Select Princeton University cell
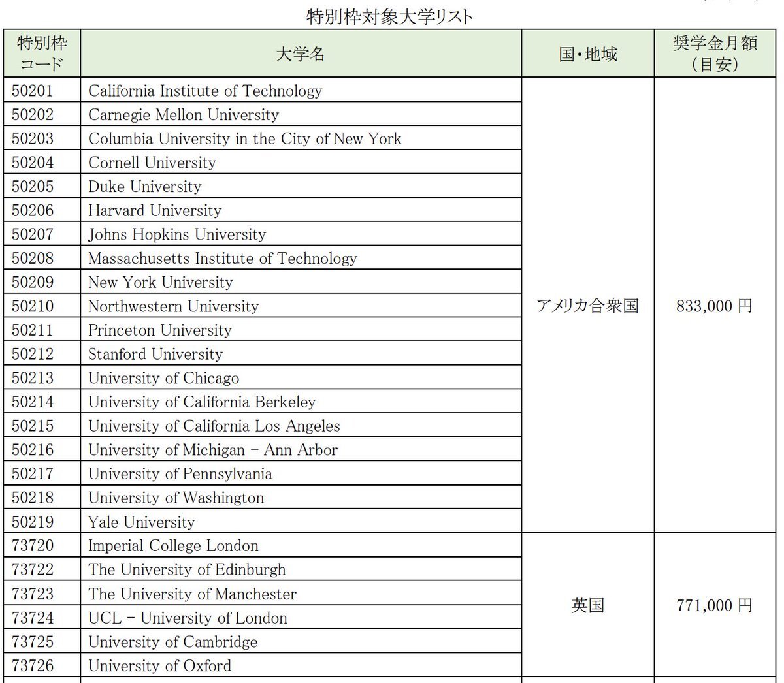Image resolution: width=784 pixels, height=683 pixels. click(301, 330)
